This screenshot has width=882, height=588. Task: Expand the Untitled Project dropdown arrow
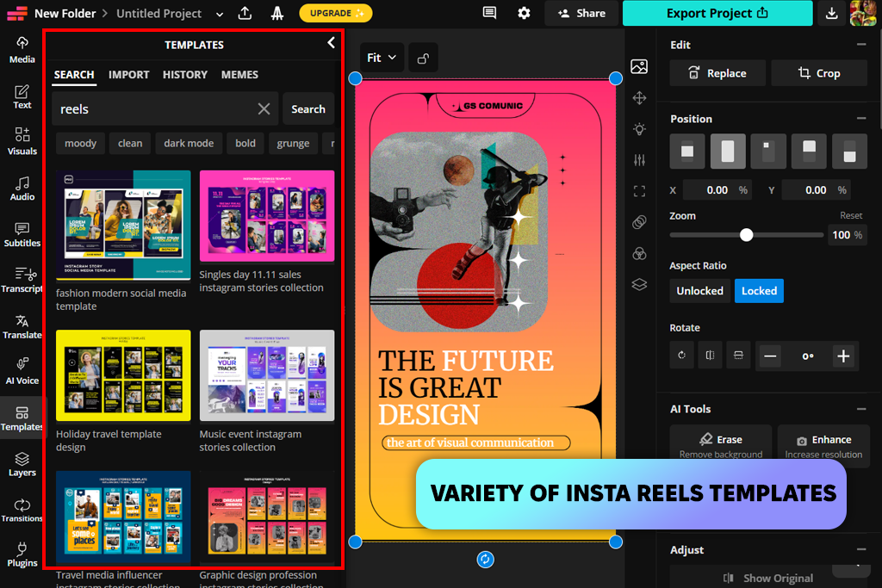point(220,14)
